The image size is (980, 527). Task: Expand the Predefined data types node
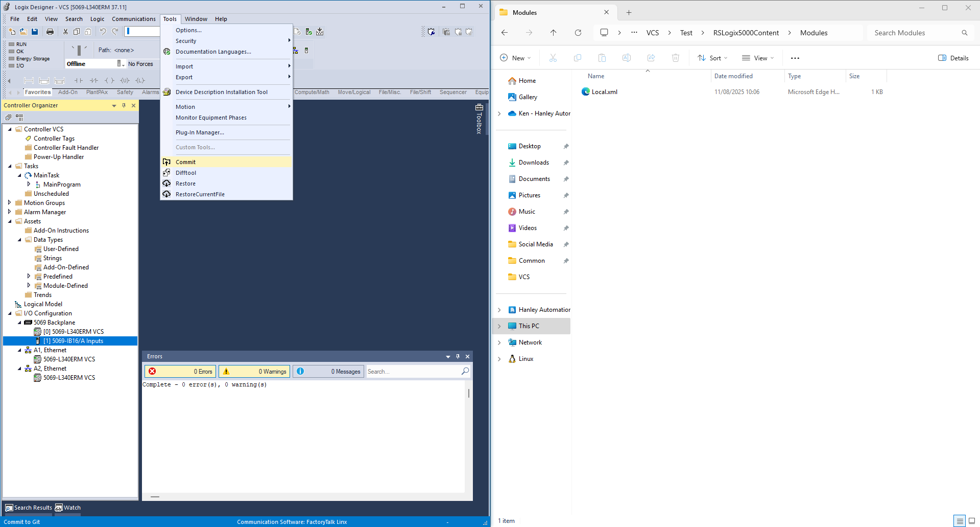click(x=29, y=276)
